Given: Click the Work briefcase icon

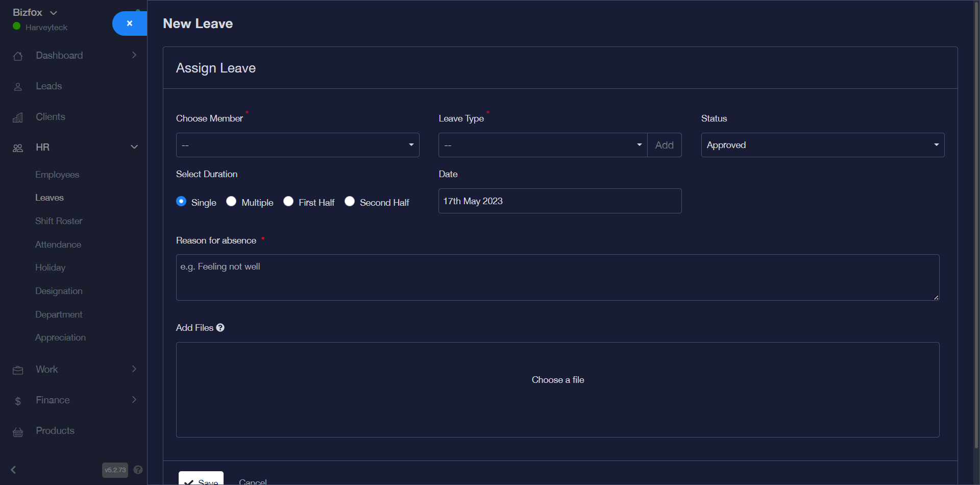Looking at the screenshot, I should (x=18, y=370).
